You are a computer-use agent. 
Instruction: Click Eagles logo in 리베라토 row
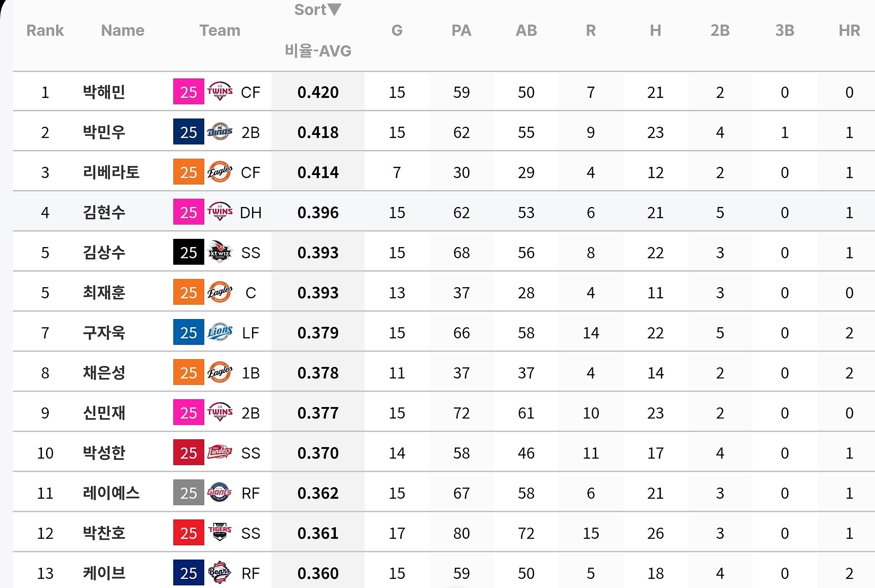[x=220, y=172]
